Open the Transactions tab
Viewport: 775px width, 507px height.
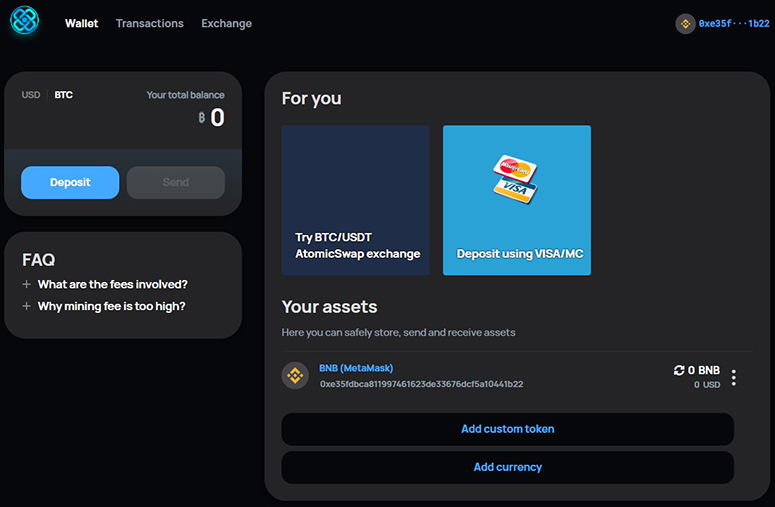[x=150, y=23]
